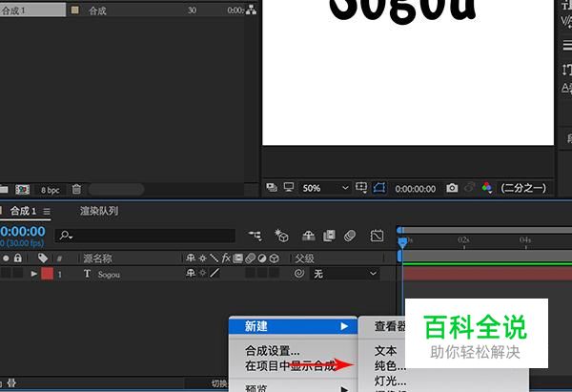Click the lock column header icon
Viewport: 572px width, 392px height.
click(17, 258)
